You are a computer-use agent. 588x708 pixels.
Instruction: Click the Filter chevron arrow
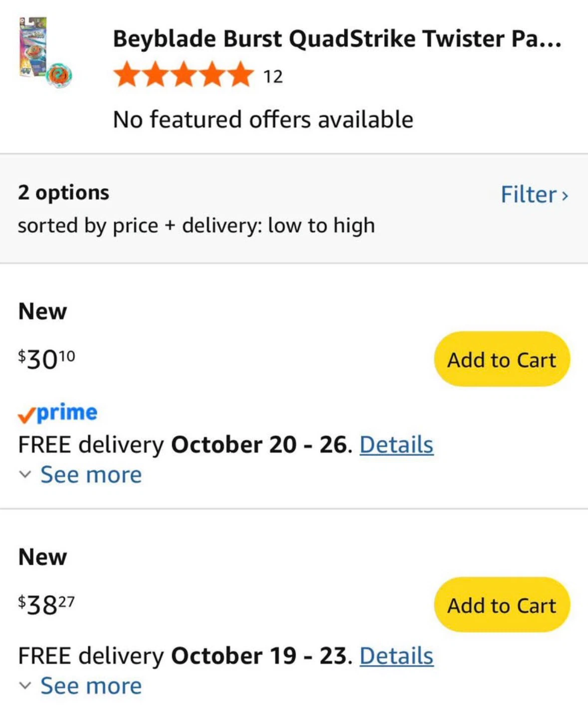point(565,196)
